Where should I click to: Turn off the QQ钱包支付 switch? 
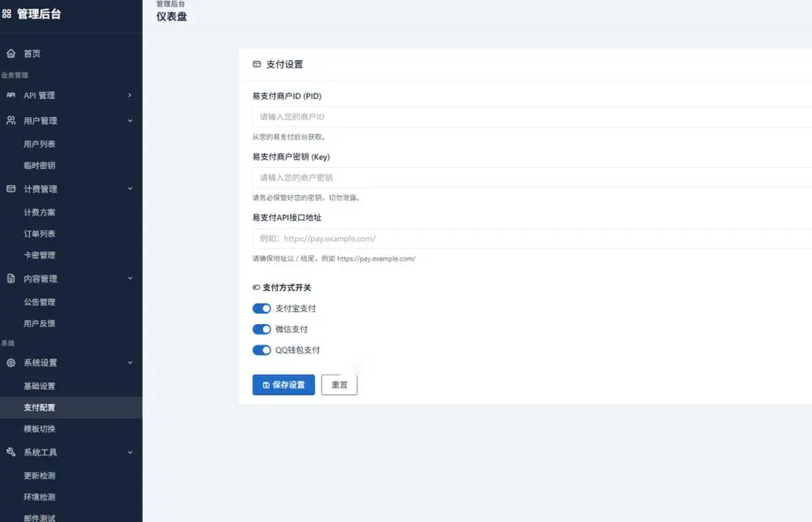coord(261,350)
